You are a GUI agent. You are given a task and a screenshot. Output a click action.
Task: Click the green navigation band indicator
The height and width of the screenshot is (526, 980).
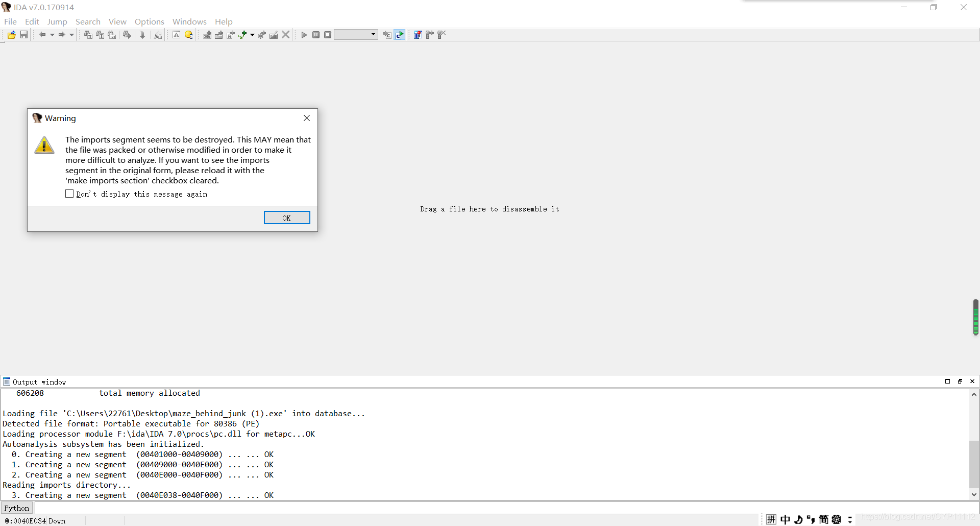click(x=975, y=317)
